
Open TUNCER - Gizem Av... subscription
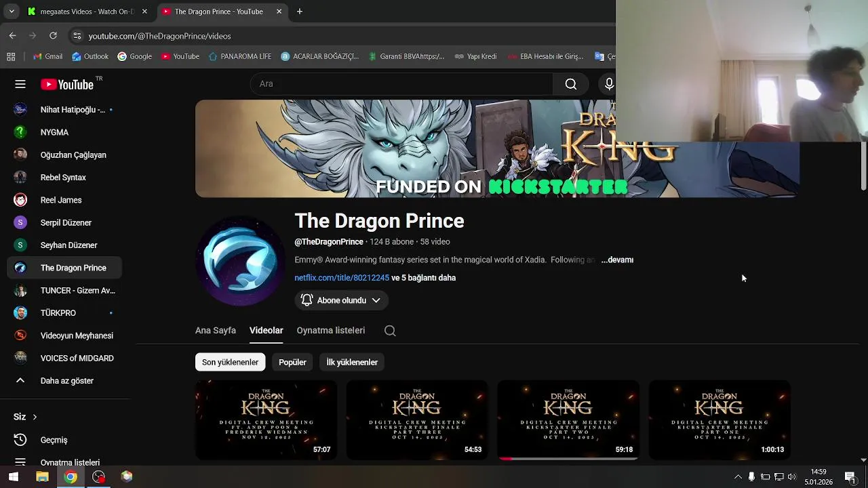64,291
